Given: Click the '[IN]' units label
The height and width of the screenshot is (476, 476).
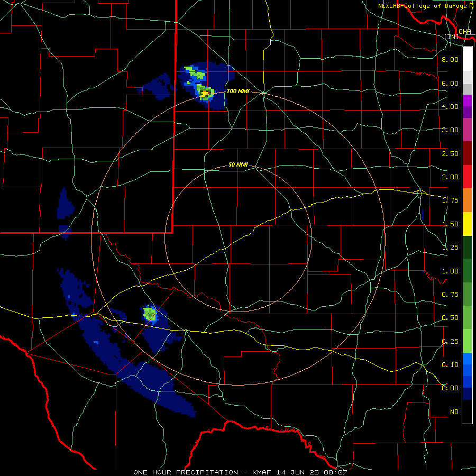Looking at the screenshot, I should 452,36.
